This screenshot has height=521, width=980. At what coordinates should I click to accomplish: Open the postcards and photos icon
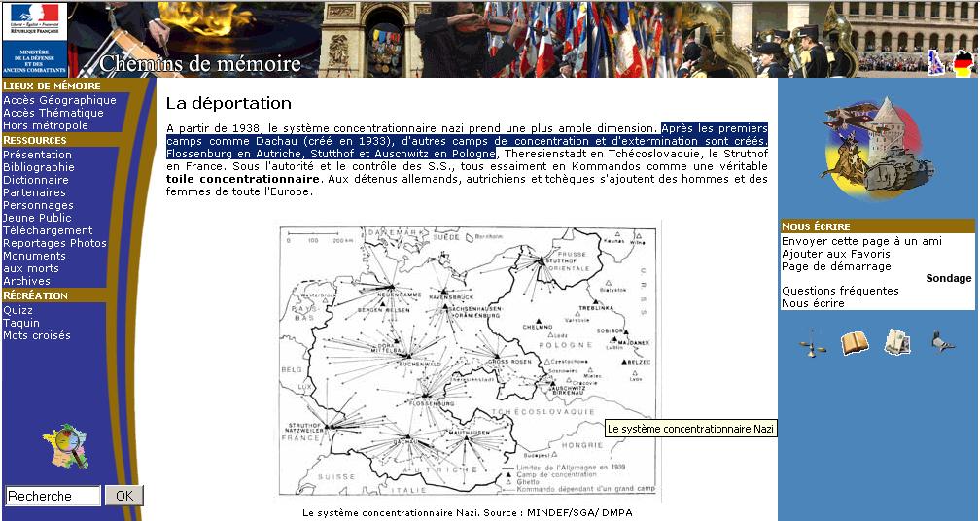(897, 342)
